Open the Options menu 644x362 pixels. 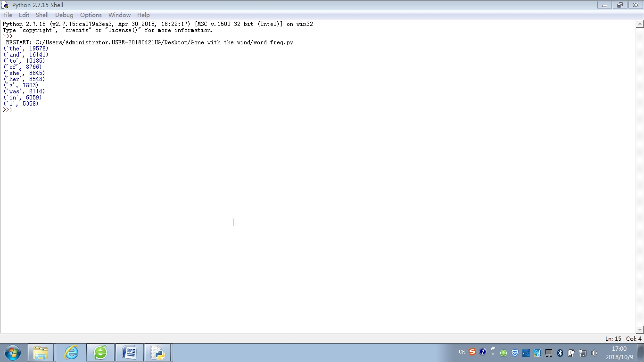coord(91,15)
